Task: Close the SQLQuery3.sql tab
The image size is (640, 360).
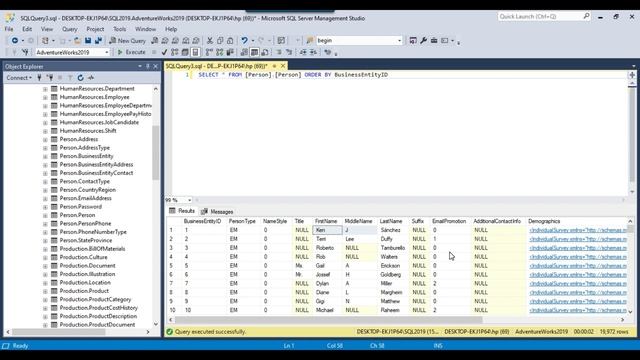Action: tap(283, 66)
